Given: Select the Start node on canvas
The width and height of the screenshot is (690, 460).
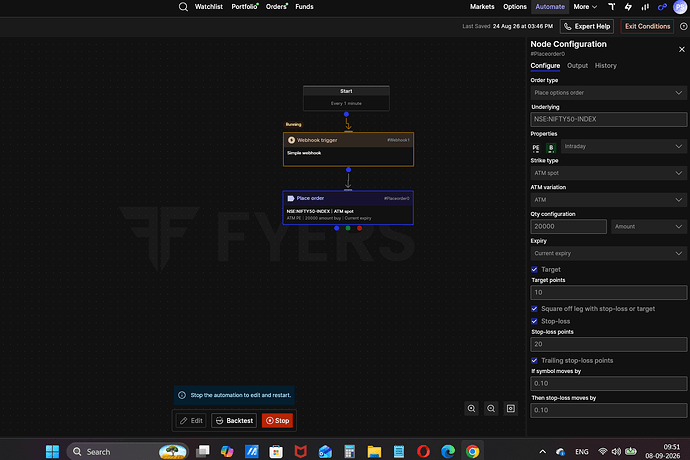Looking at the screenshot, I should pos(346,98).
